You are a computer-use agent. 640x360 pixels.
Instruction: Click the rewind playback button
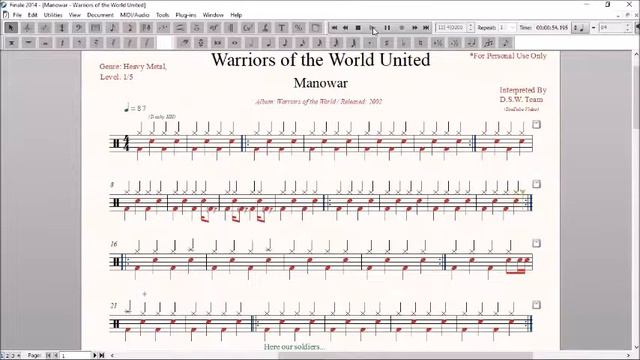click(345, 28)
